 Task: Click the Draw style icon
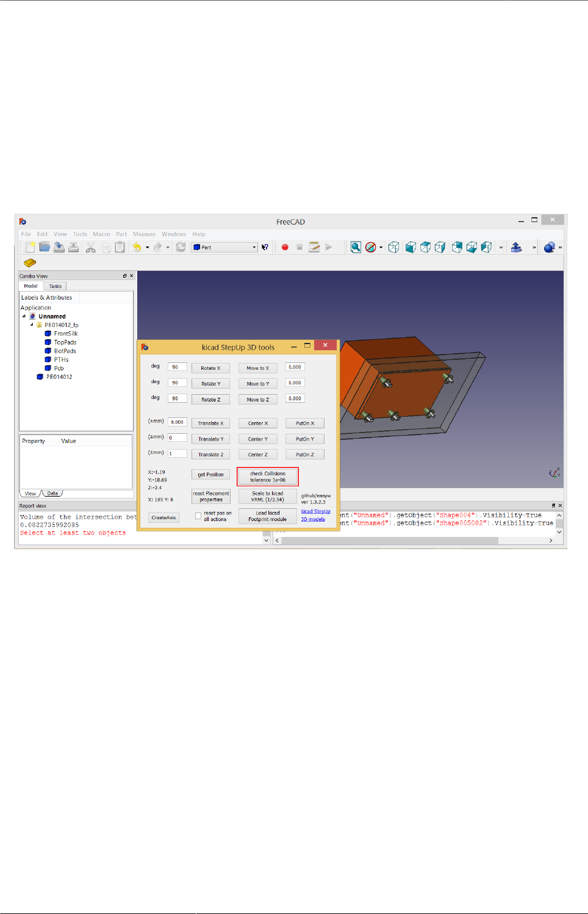(x=371, y=247)
